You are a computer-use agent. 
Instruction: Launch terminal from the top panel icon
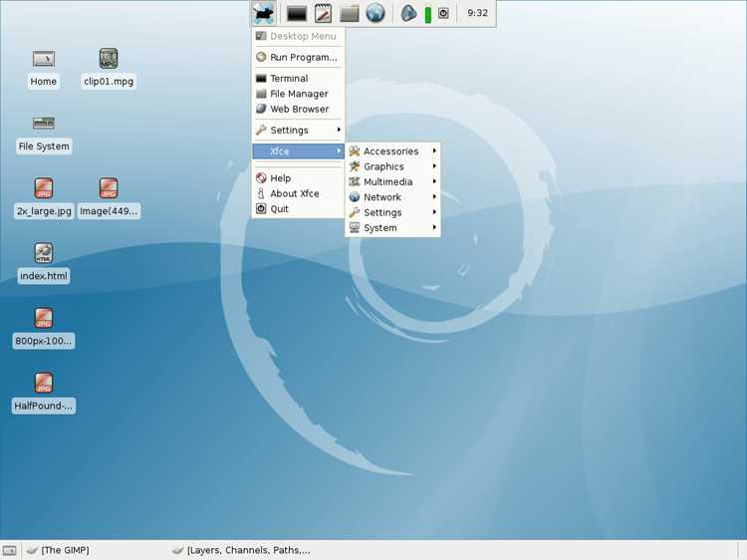(x=297, y=13)
